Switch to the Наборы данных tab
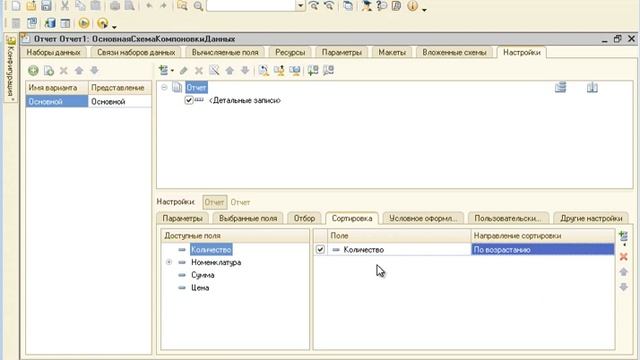The image size is (640, 360). 53,52
